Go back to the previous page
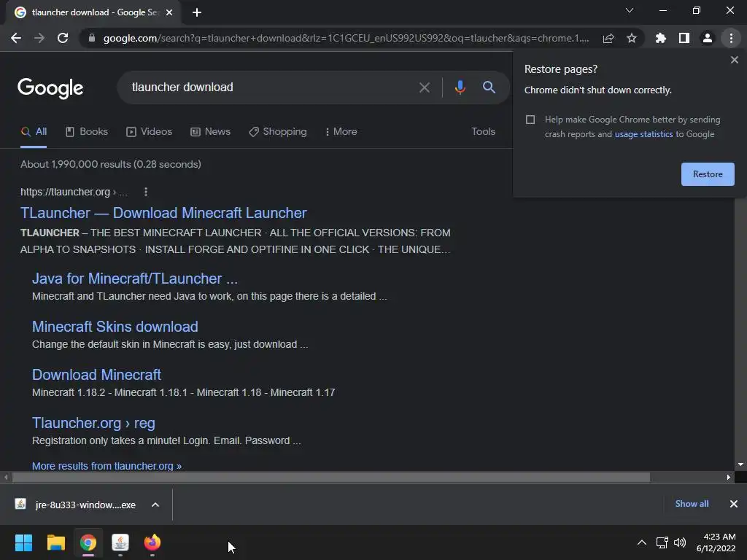 pyautogui.click(x=16, y=38)
